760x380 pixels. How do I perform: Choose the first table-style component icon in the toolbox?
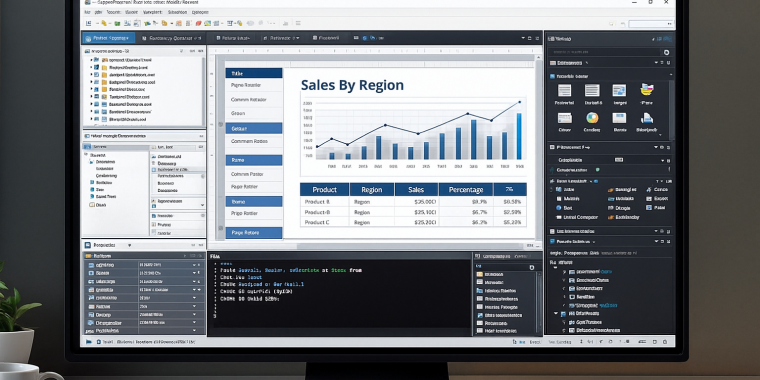tap(564, 90)
